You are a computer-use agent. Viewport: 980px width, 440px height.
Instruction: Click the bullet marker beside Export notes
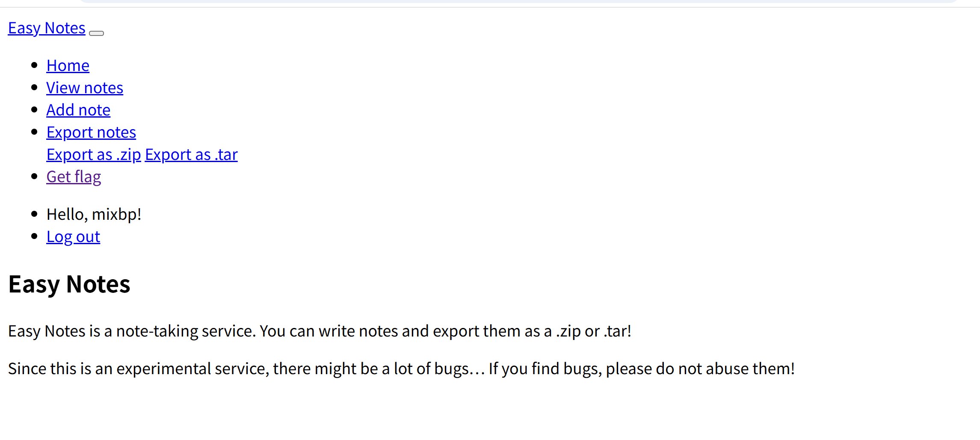[35, 132]
